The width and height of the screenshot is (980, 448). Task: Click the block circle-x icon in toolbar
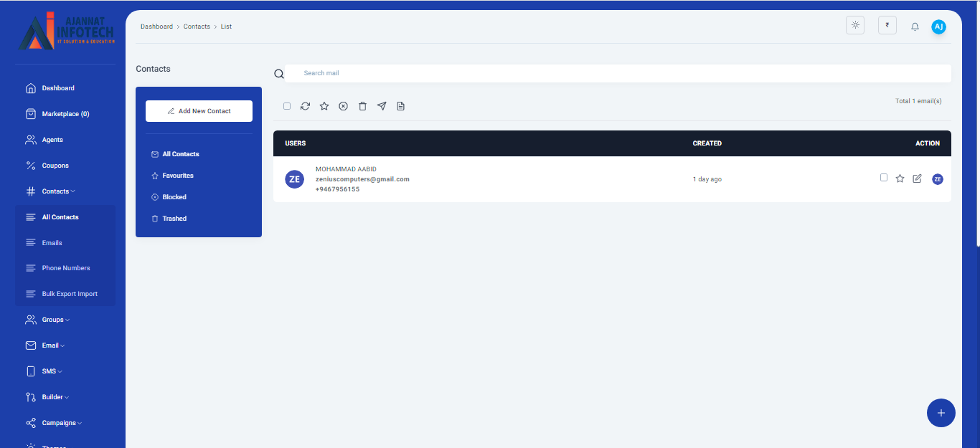343,106
